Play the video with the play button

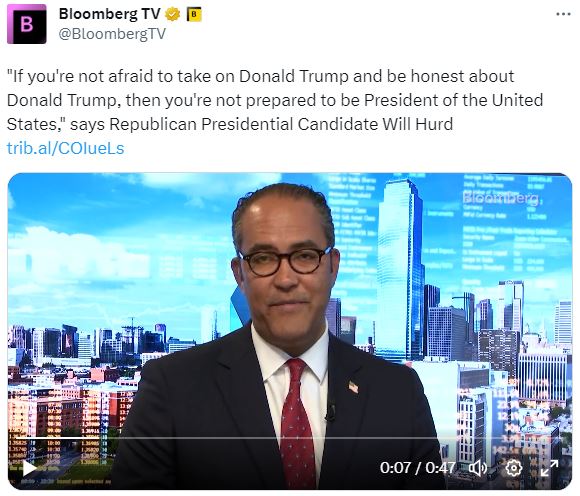coord(30,468)
